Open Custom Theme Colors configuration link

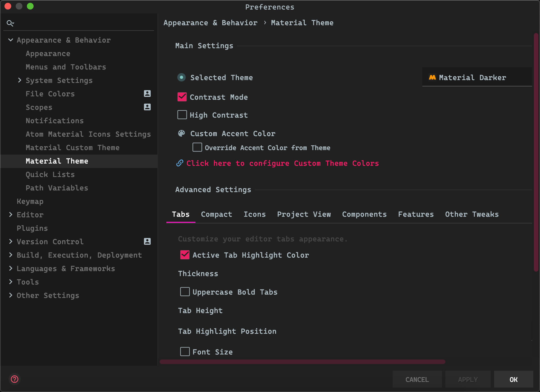(x=283, y=163)
